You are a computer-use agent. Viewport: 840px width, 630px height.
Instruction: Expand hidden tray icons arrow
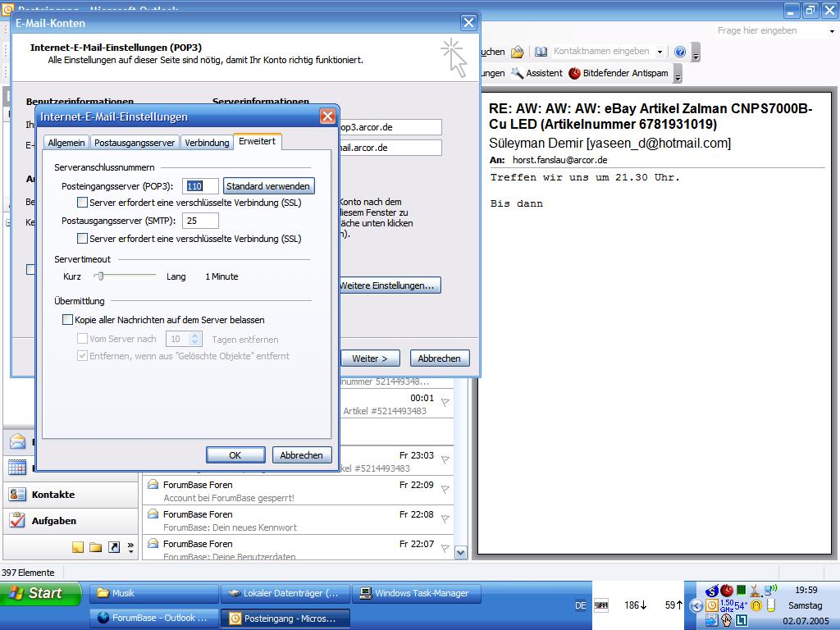(696, 606)
